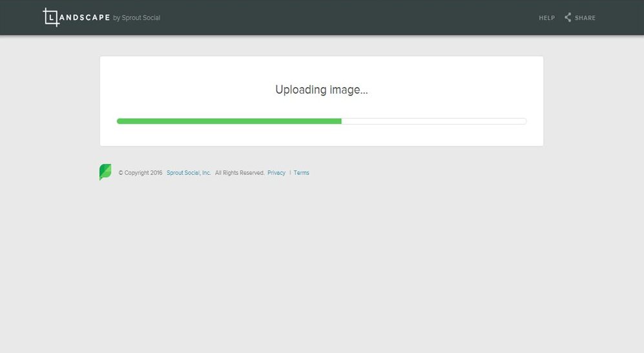Viewport: 644px width, 353px height.
Task: Click the share icon in header
Action: point(568,17)
